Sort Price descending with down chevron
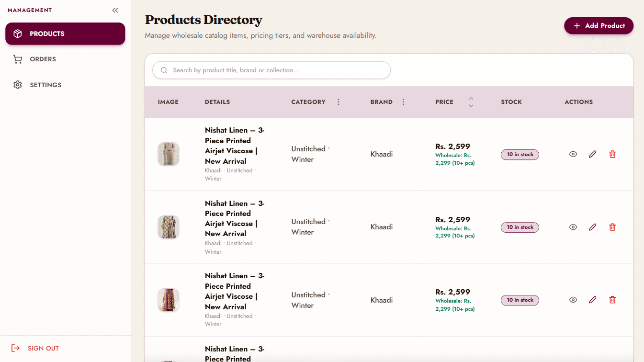The height and width of the screenshot is (362, 644). tap(471, 105)
